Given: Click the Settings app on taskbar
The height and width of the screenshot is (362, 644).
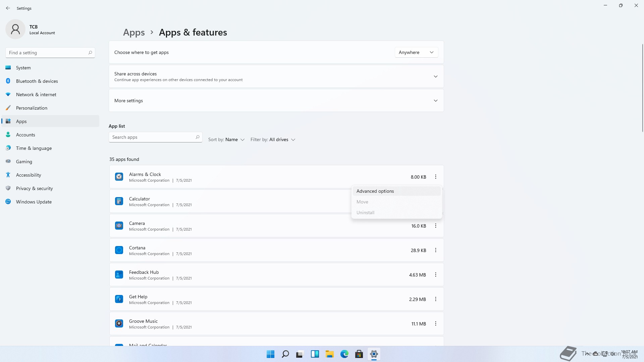Looking at the screenshot, I should (x=374, y=354).
